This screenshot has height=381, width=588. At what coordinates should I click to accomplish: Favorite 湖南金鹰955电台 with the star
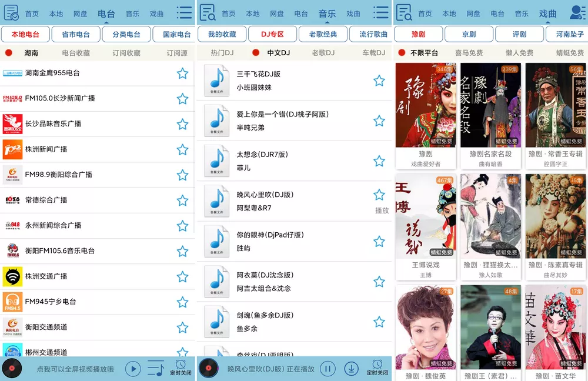pos(183,72)
